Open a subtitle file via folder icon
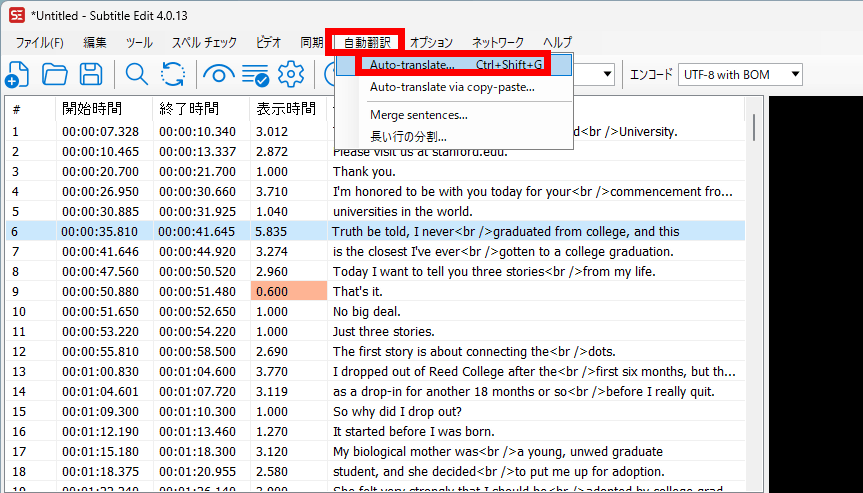This screenshot has height=493, width=863. click(54, 74)
